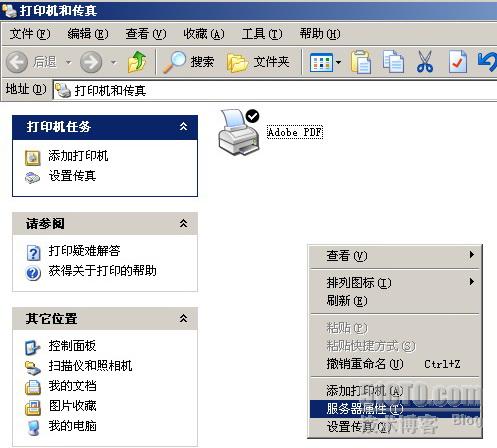Open the Views dropdown arrow
Screen dimensions: 497x448
click(338, 62)
